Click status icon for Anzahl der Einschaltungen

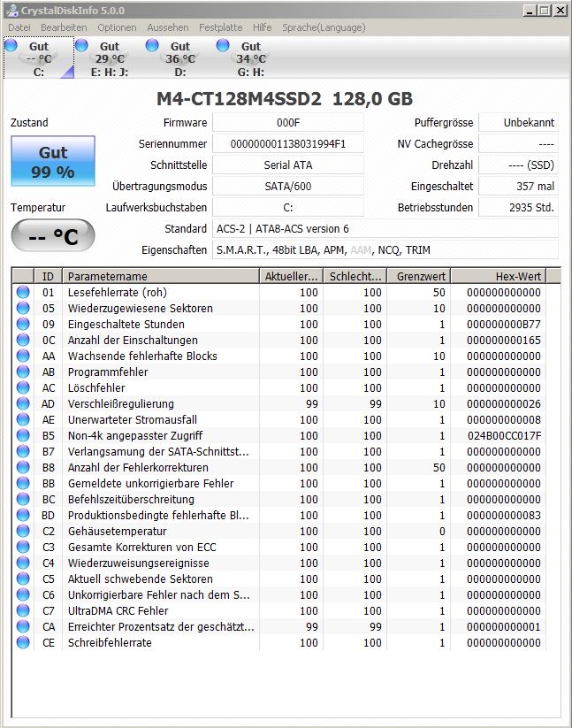(23, 340)
